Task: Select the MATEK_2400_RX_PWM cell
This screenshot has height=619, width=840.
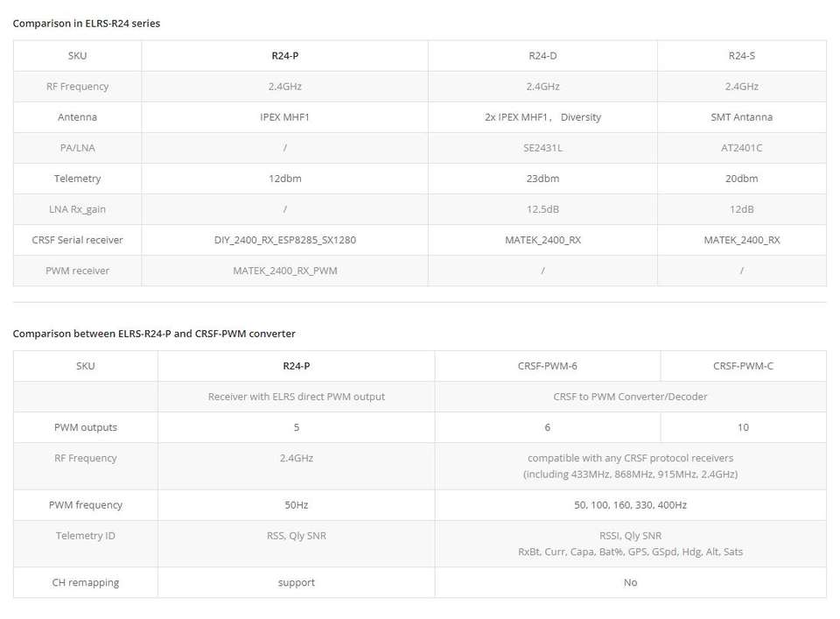Action: coord(285,271)
